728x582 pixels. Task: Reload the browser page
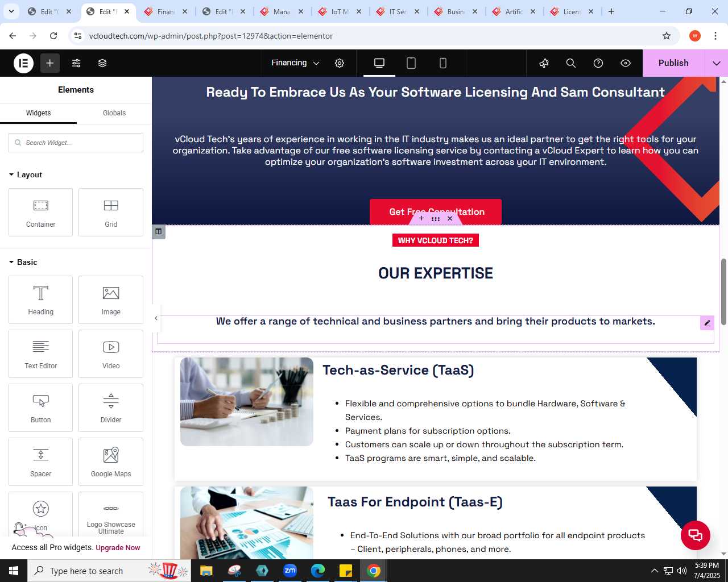click(53, 36)
